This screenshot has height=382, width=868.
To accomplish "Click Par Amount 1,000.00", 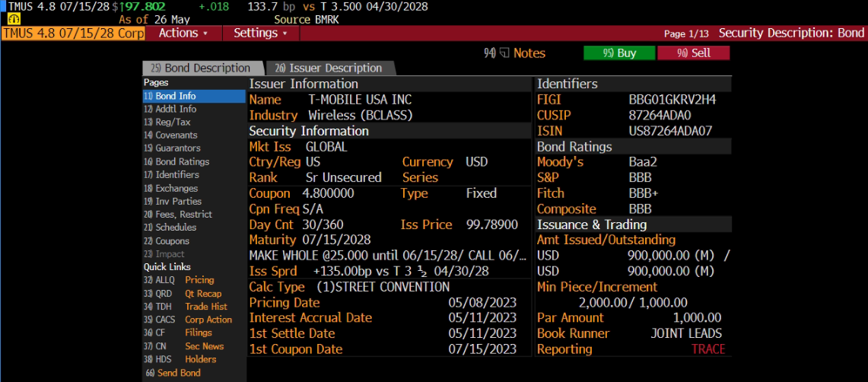I will (697, 318).
